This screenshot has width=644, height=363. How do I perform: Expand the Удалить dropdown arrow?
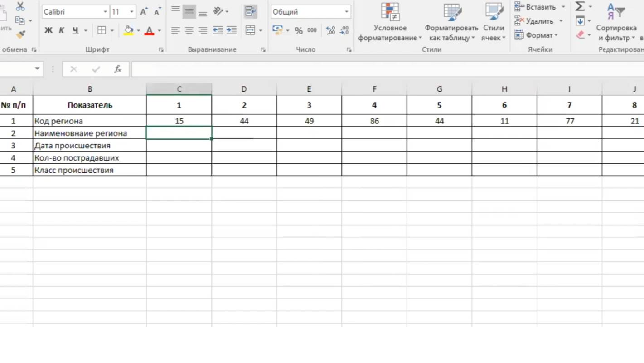pos(561,21)
